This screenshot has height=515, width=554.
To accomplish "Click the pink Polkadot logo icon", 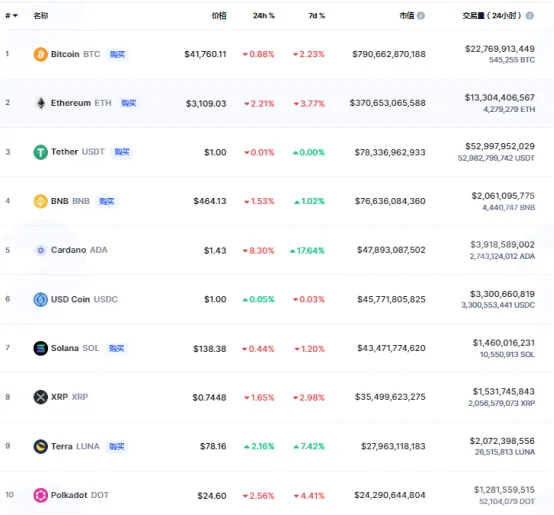I will click(x=40, y=495).
